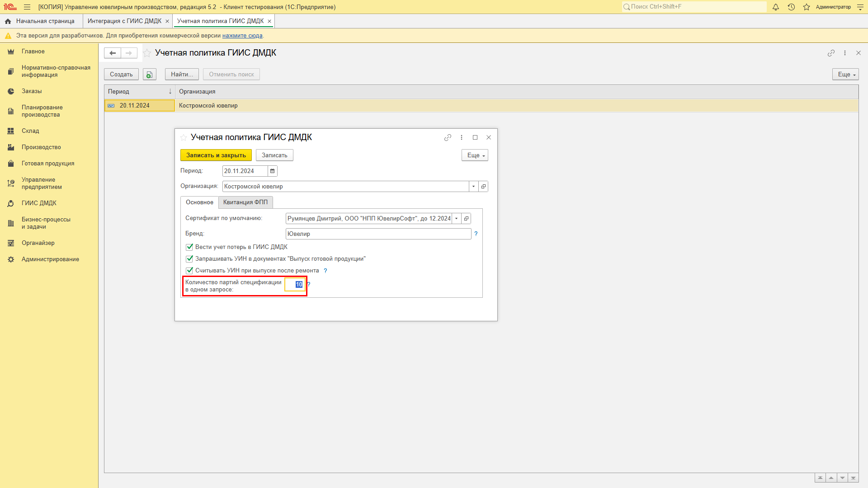Image resolution: width=868 pixels, height=488 pixels.
Task: Click the copy-record icon next to Создать
Action: pos(150,75)
